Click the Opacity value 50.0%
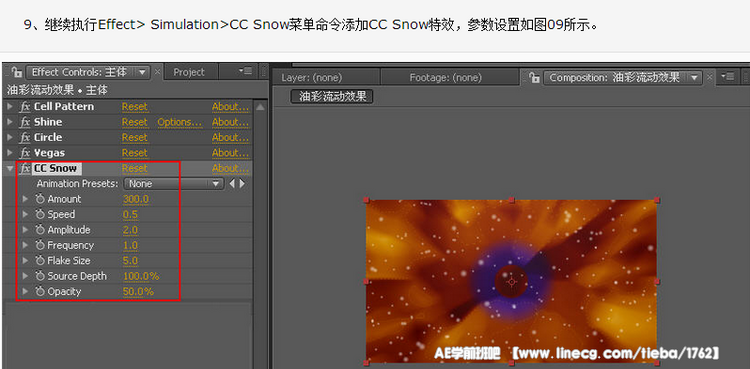This screenshot has width=750, height=369. click(x=139, y=291)
